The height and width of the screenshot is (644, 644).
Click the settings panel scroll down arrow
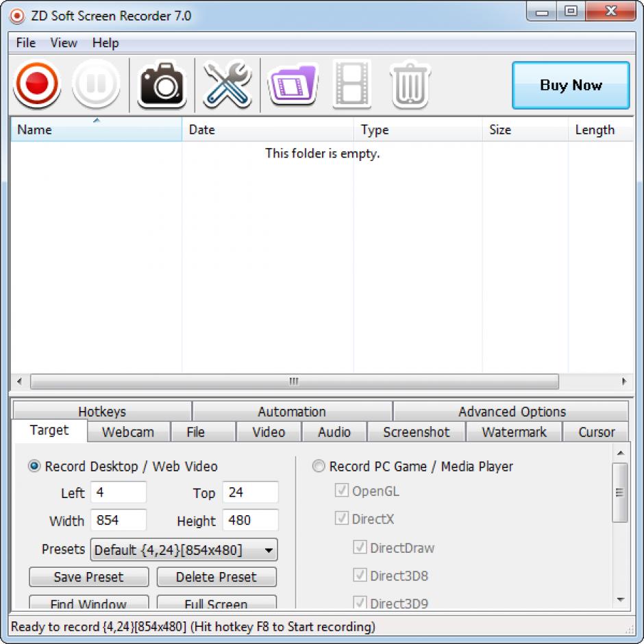(620, 600)
